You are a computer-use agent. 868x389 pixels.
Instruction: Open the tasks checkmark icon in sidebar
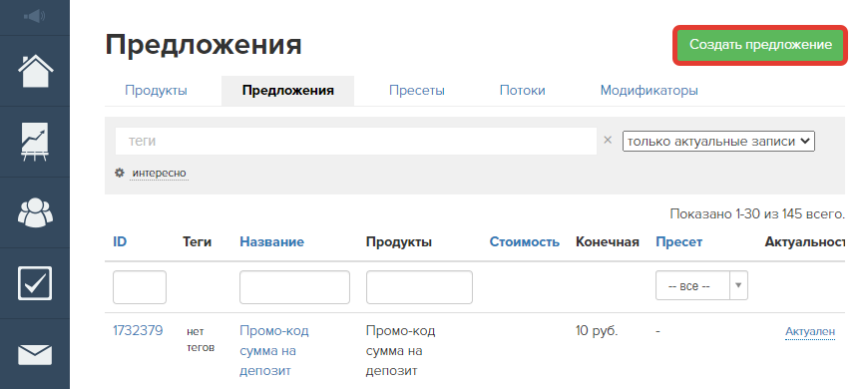click(35, 283)
